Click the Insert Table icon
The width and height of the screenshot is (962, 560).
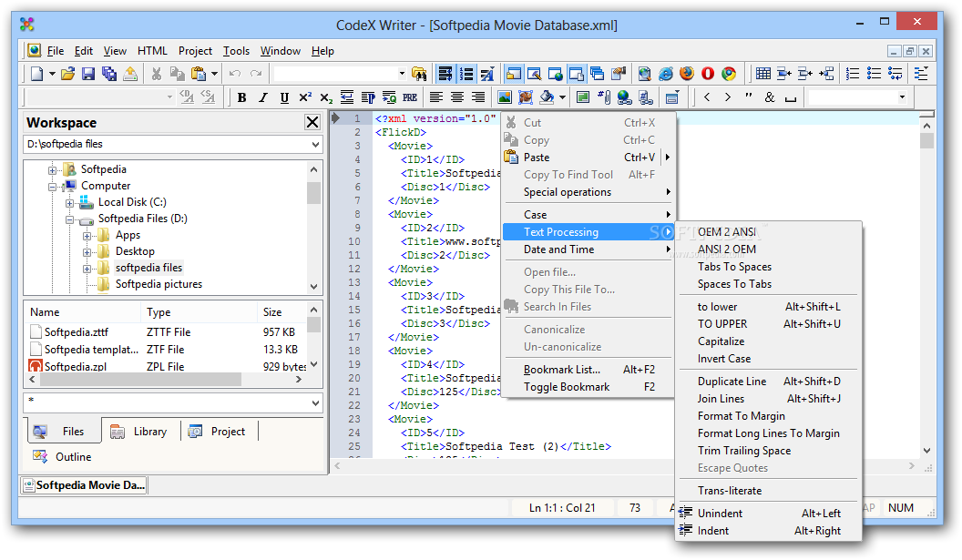(763, 75)
